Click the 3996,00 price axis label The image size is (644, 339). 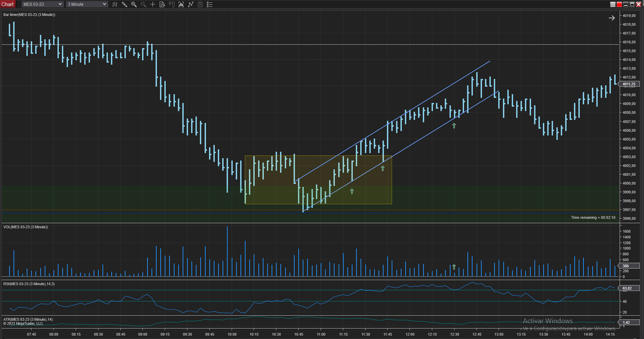coord(629,219)
